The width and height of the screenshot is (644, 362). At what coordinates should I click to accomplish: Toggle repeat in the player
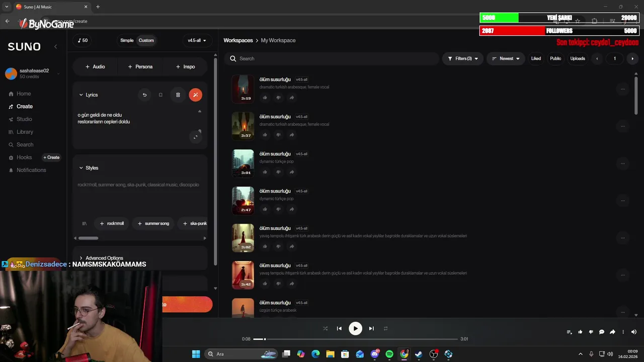tap(385, 328)
